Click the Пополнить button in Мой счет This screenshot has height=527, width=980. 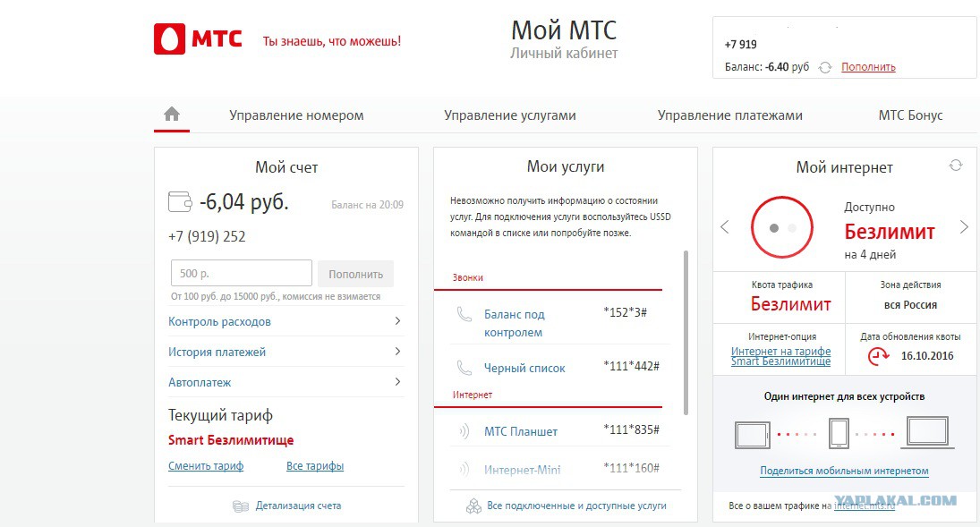[355, 274]
